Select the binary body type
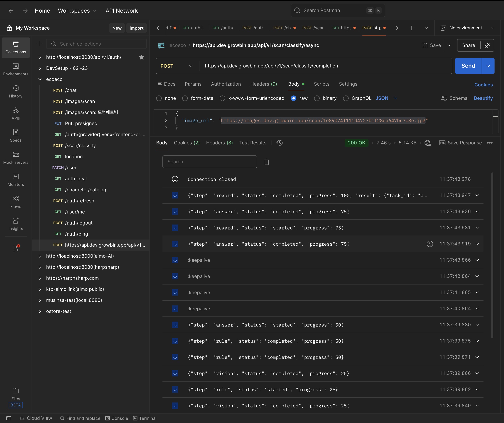The height and width of the screenshot is (423, 504). pos(317,98)
